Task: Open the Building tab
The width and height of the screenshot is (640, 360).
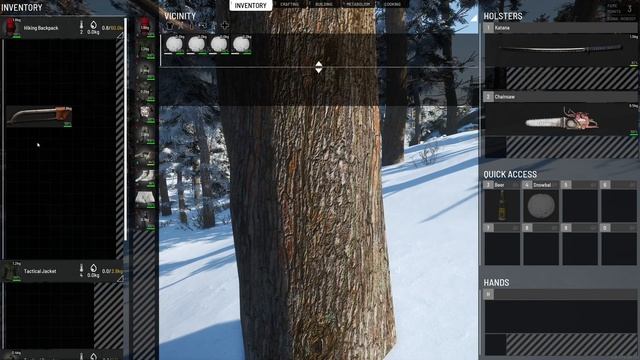Action: tap(324, 4)
